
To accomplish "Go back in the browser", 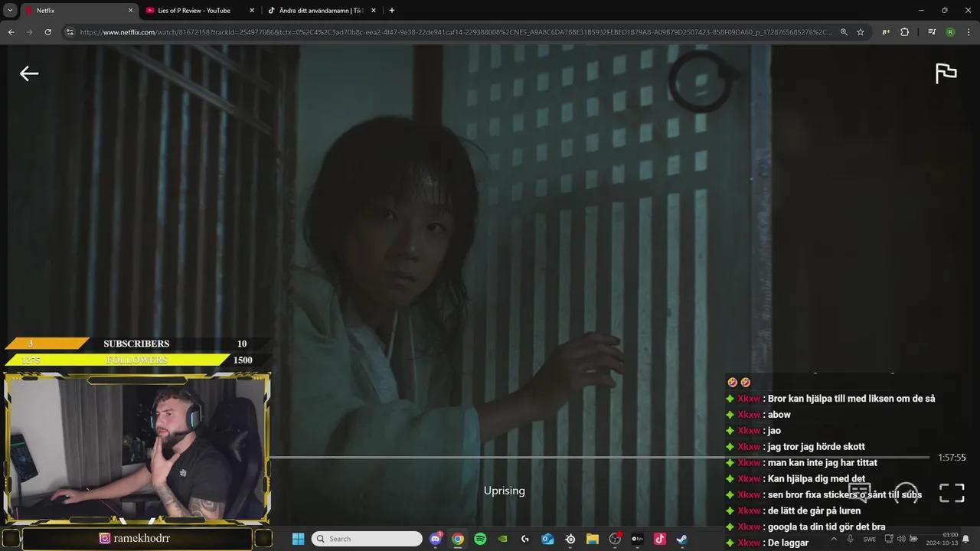I will [11, 32].
